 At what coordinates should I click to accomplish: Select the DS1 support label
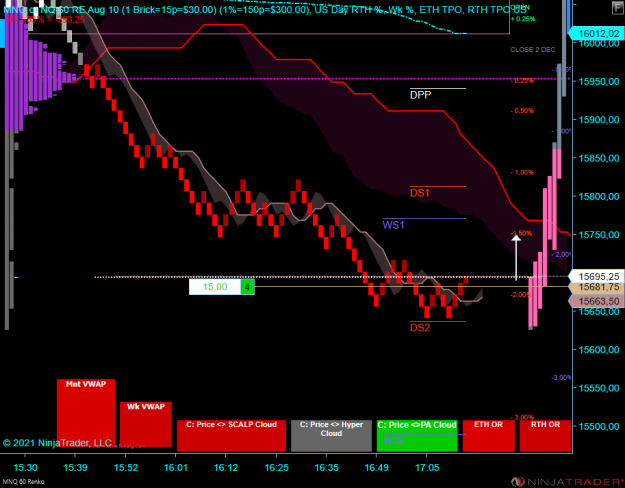coord(420,193)
